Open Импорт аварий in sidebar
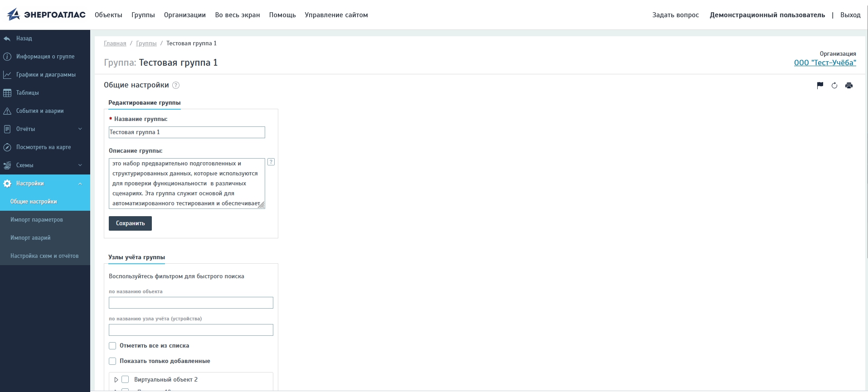This screenshot has height=392, width=868. click(x=45, y=238)
